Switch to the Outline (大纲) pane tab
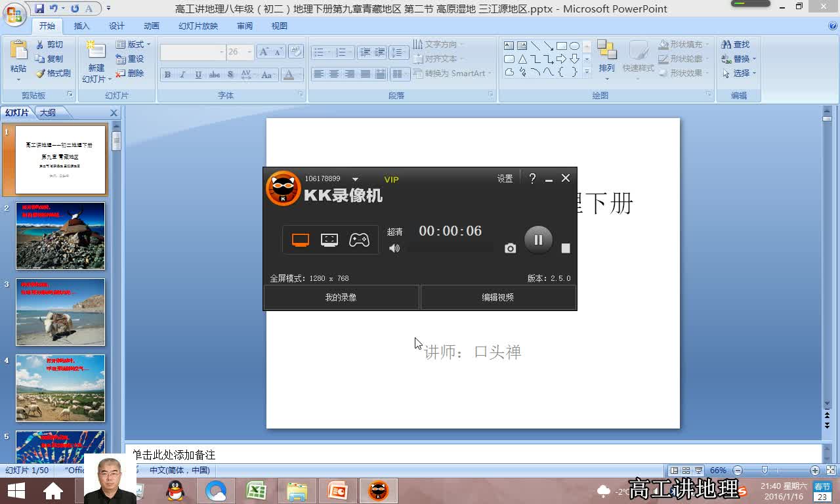This screenshot has width=840, height=504. pos(47,113)
